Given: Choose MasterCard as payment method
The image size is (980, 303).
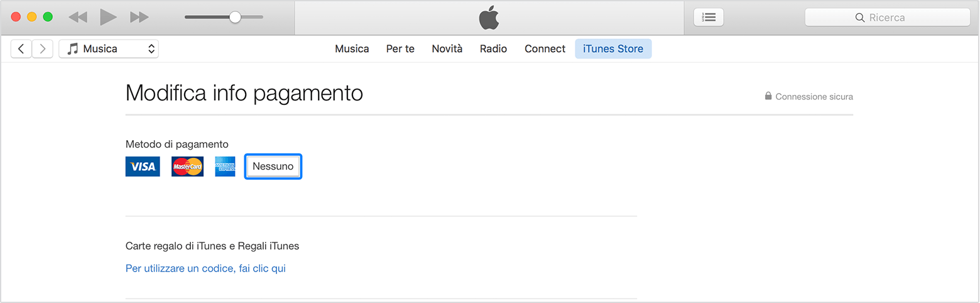Looking at the screenshot, I should click(187, 167).
